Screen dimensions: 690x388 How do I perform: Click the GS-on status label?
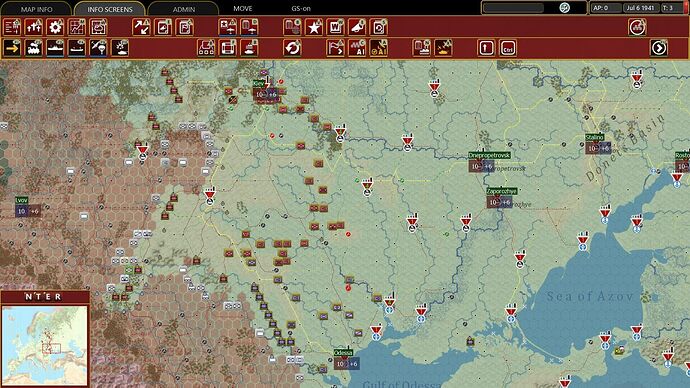301,8
